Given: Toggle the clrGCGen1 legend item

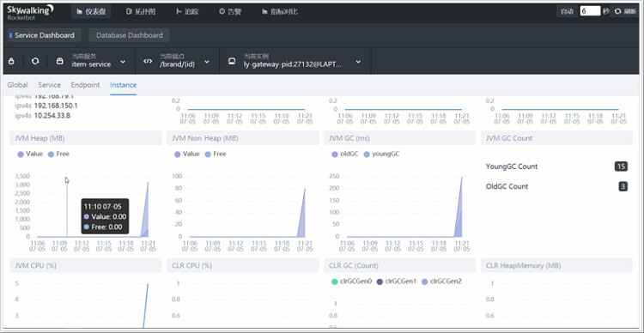Looking at the screenshot, I should (x=397, y=282).
